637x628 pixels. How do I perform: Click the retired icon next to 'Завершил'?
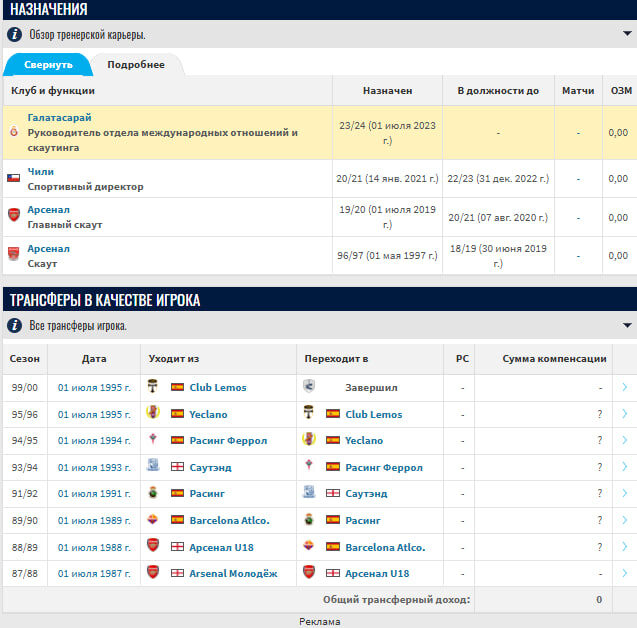[x=309, y=386]
